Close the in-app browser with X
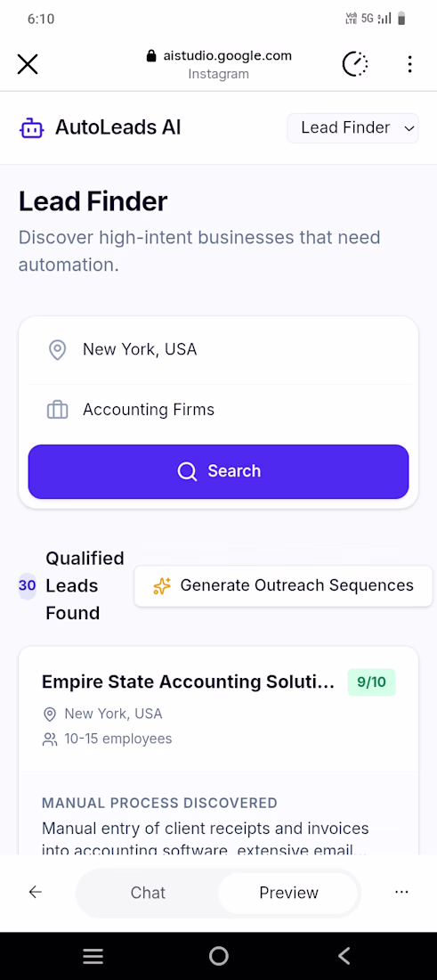 pyautogui.click(x=28, y=64)
